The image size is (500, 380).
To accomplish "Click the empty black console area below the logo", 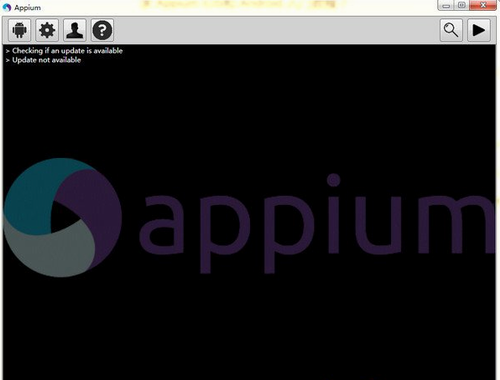I will click(250, 327).
